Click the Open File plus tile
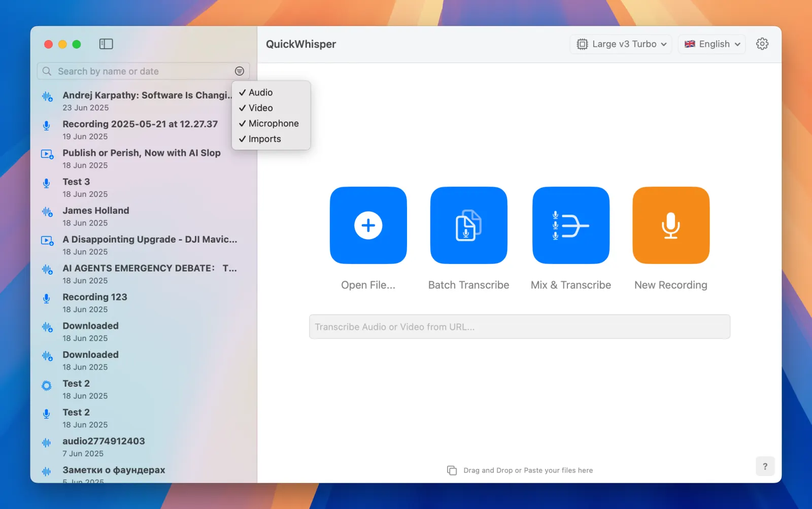The image size is (812, 509). [x=368, y=225]
